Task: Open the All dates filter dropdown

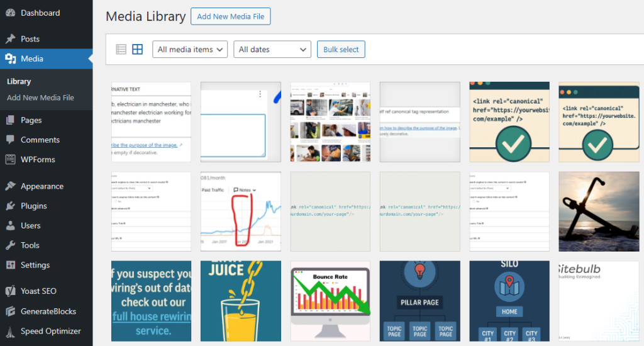Action: [272, 49]
